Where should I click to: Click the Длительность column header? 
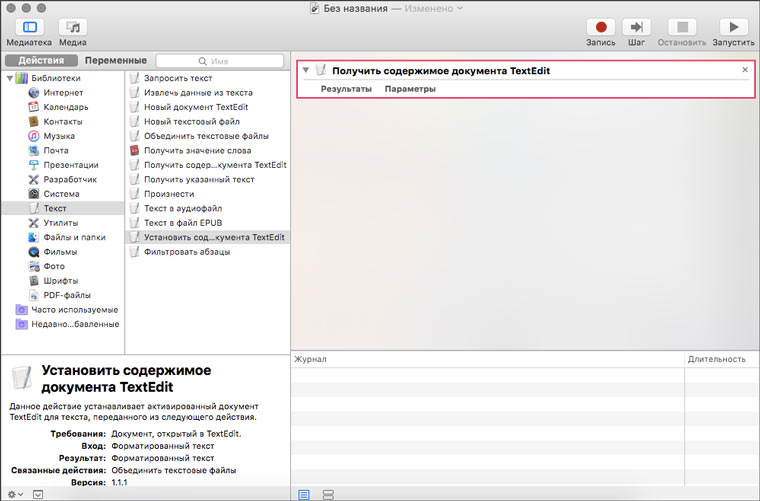coord(722,359)
